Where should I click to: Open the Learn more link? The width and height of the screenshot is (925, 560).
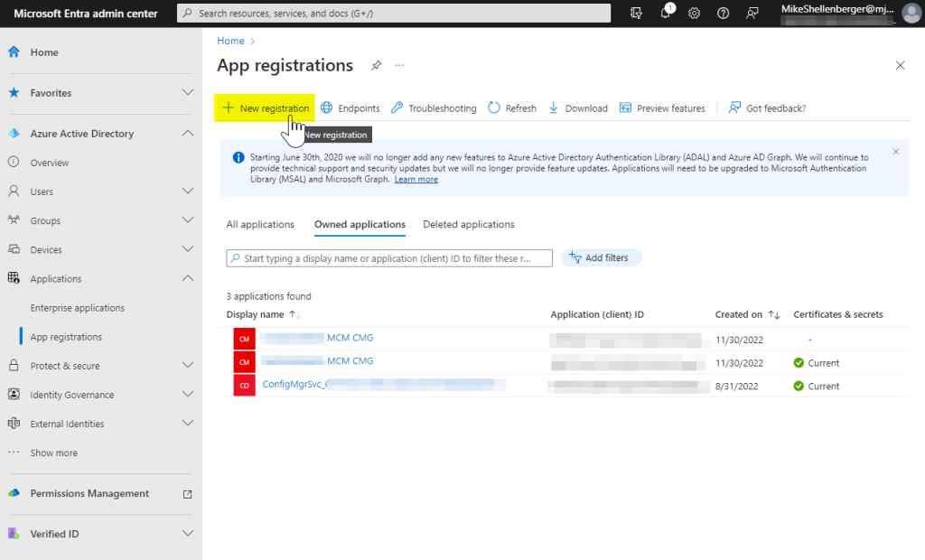pyautogui.click(x=416, y=180)
